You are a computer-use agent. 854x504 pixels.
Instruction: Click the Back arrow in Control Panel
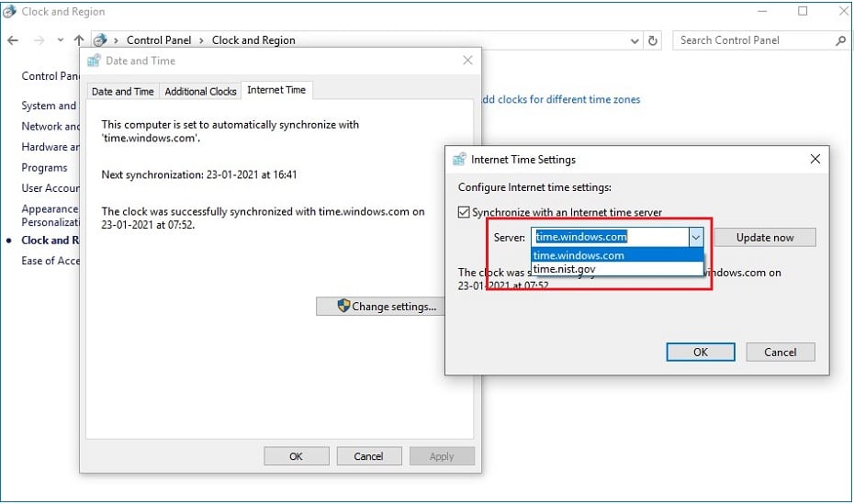(13, 40)
